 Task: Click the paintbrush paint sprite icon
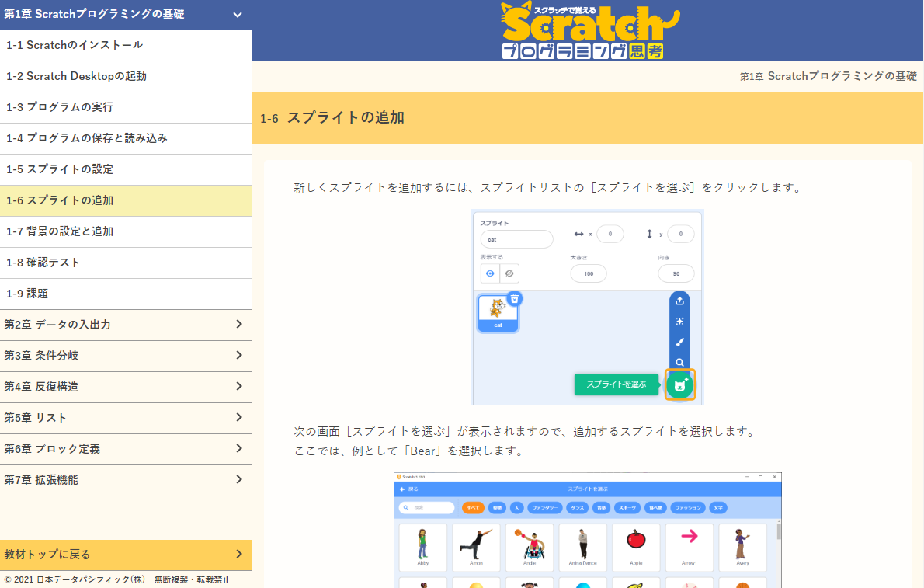click(x=679, y=342)
